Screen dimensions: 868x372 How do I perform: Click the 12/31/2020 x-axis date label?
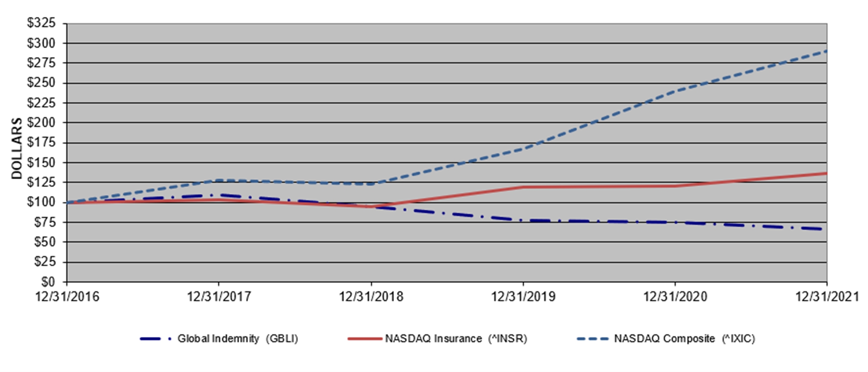pyautogui.click(x=675, y=297)
